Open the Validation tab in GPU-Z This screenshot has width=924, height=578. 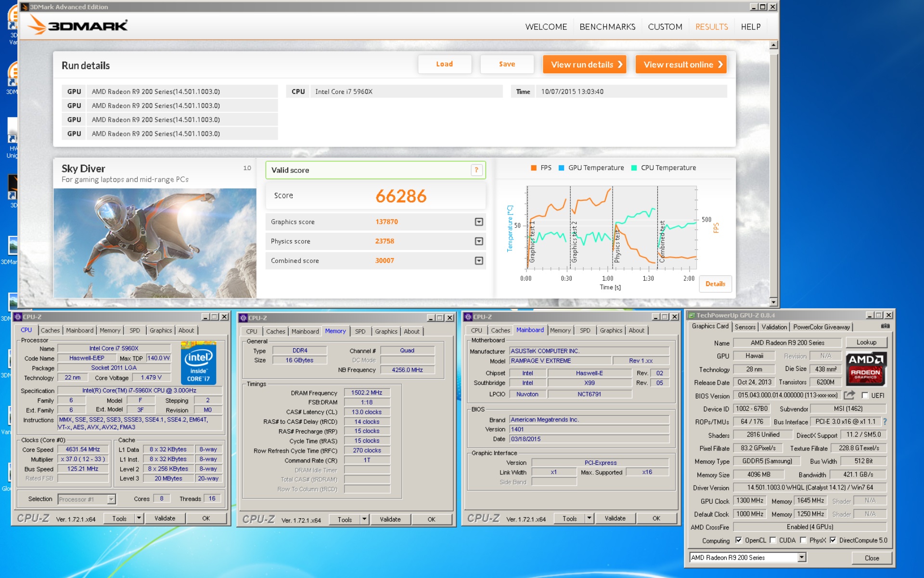click(x=774, y=327)
